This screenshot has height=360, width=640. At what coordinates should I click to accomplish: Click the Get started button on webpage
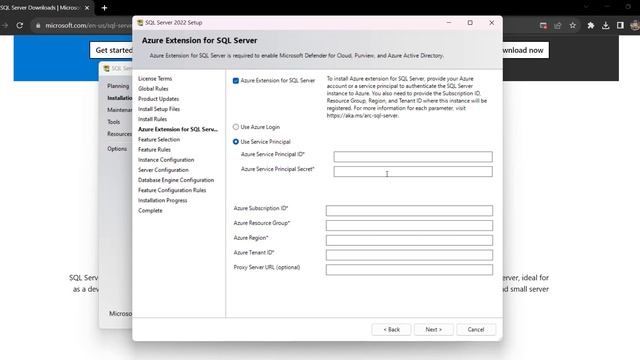point(111,50)
